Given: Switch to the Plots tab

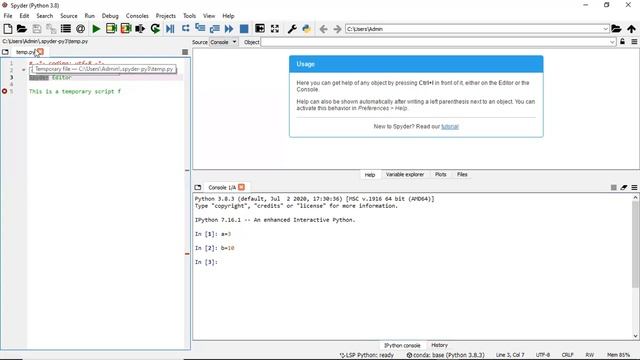Looking at the screenshot, I should click(x=440, y=174).
